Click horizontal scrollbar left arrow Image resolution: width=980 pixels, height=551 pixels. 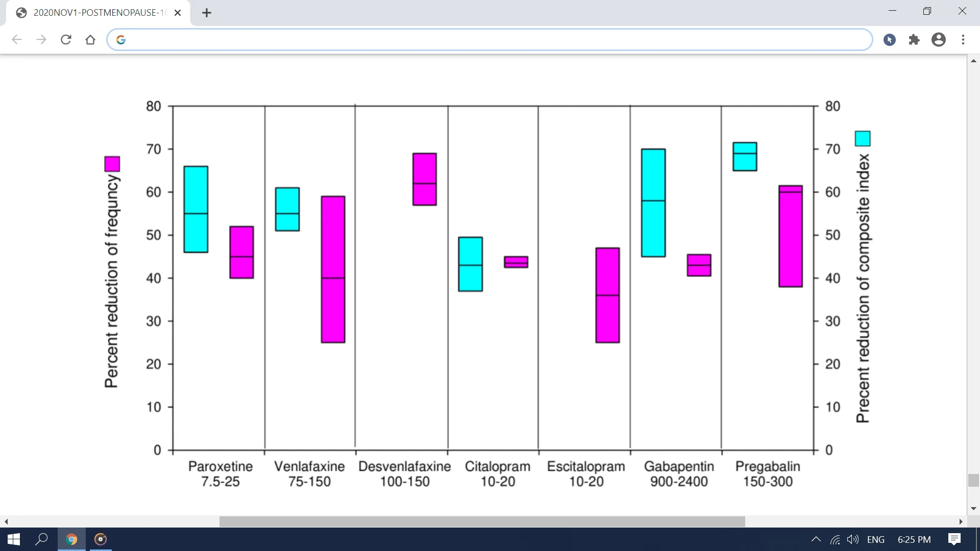(6, 521)
